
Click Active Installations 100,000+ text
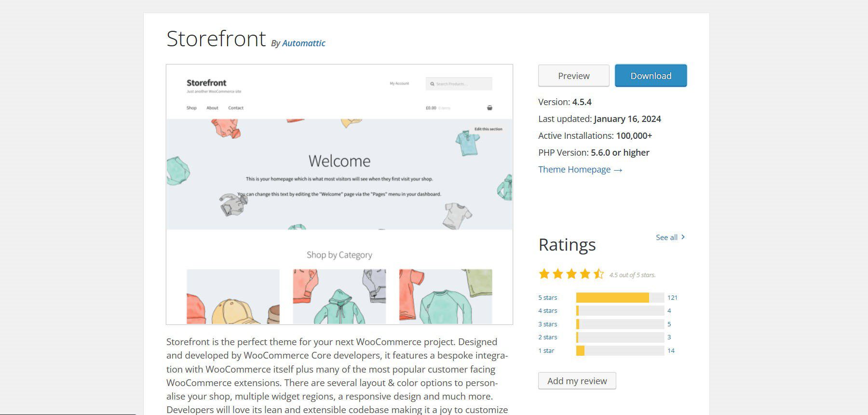(595, 136)
